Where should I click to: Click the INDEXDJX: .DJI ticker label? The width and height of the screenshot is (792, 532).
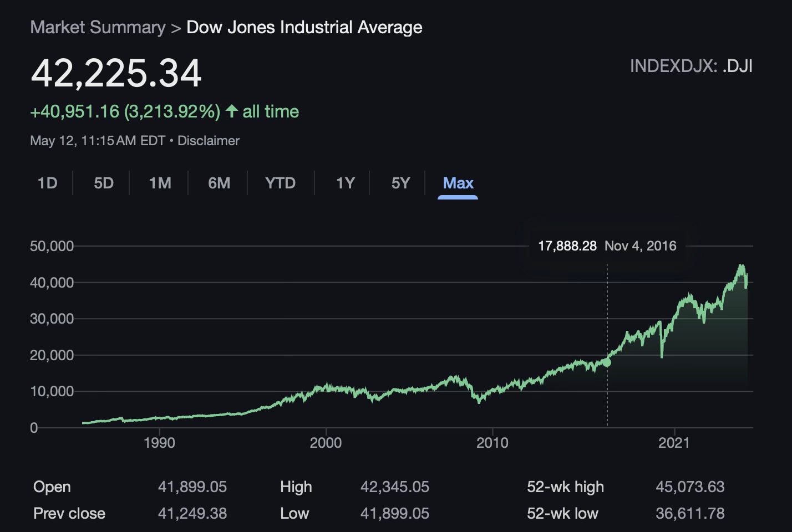(691, 66)
